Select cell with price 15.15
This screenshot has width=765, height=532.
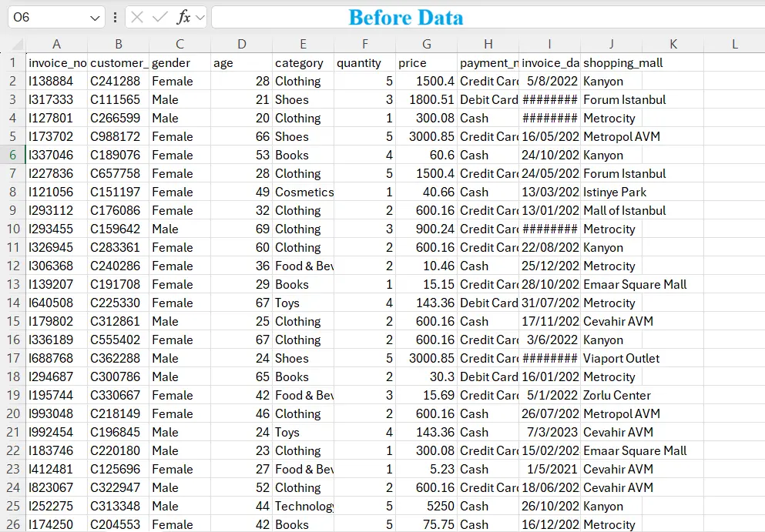tap(426, 284)
